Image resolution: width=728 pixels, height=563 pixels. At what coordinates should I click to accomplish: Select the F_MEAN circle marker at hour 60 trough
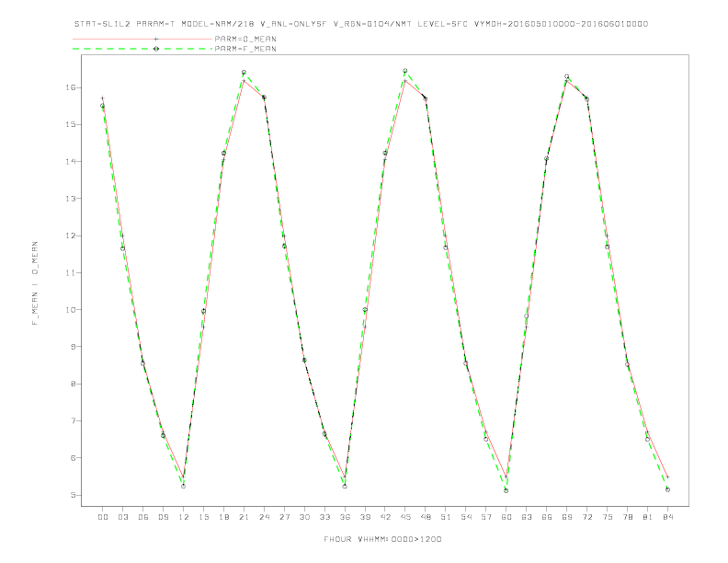506,490
